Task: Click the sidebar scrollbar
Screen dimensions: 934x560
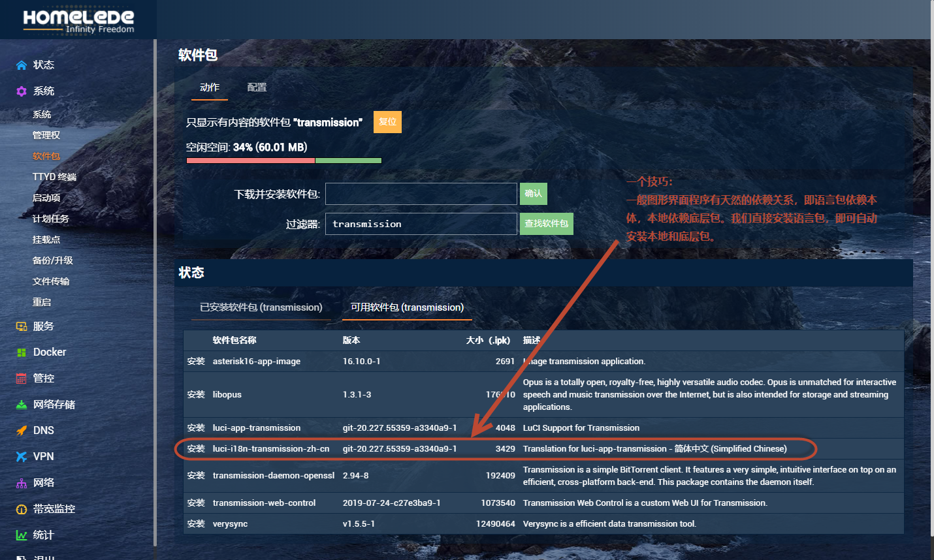Action: 155,292
